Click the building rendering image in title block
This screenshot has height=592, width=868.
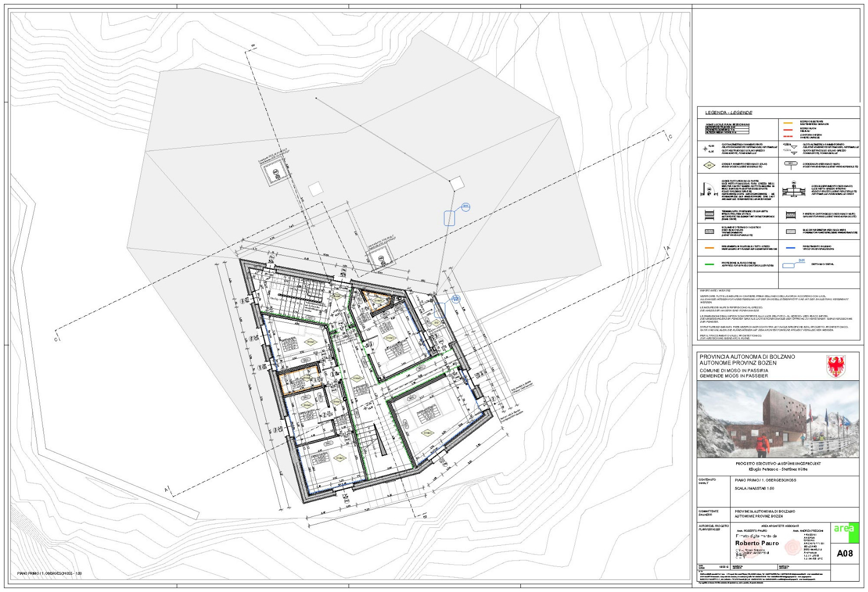(x=778, y=419)
